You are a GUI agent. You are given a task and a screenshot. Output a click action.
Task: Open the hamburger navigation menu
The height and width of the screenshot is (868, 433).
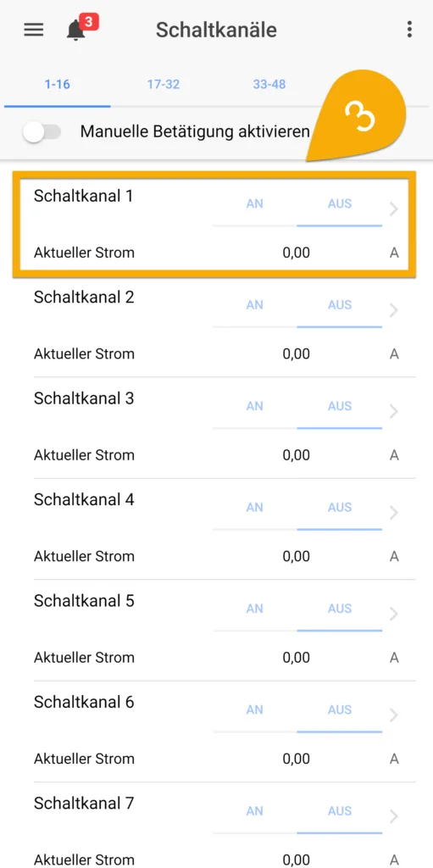point(34,30)
